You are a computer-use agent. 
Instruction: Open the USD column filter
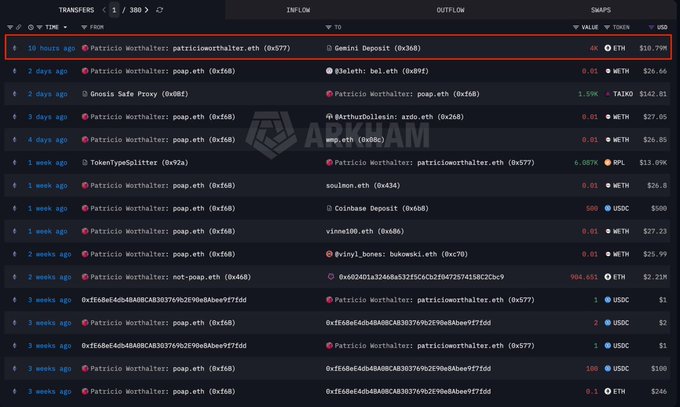pos(651,27)
